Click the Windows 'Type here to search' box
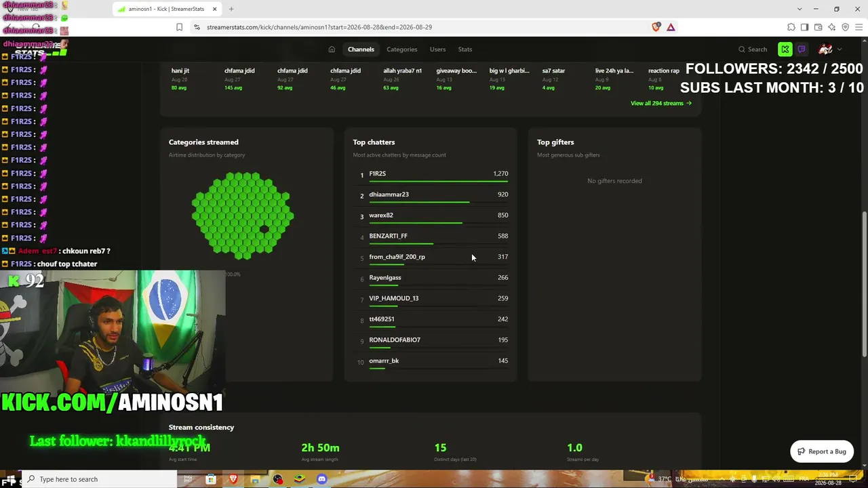This screenshot has width=868, height=488. (98, 479)
